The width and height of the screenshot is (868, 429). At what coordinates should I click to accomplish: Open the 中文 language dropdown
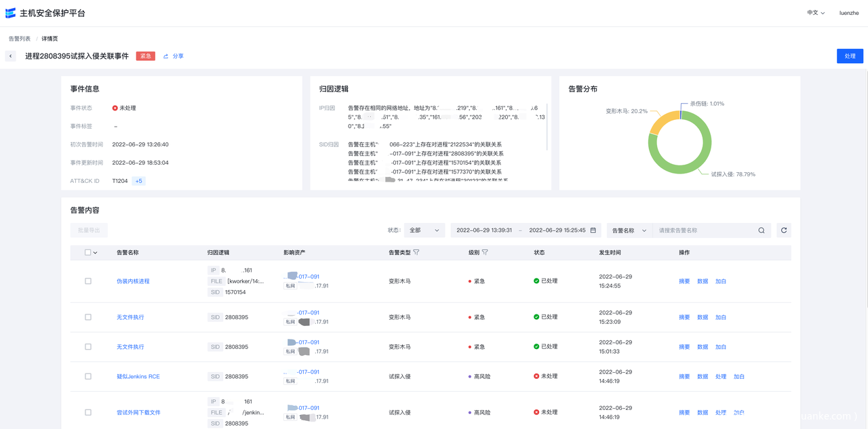click(816, 13)
